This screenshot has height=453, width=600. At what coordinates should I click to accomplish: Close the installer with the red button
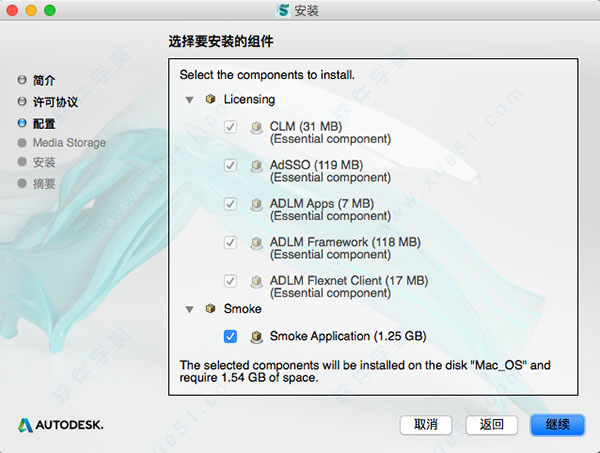(x=12, y=10)
